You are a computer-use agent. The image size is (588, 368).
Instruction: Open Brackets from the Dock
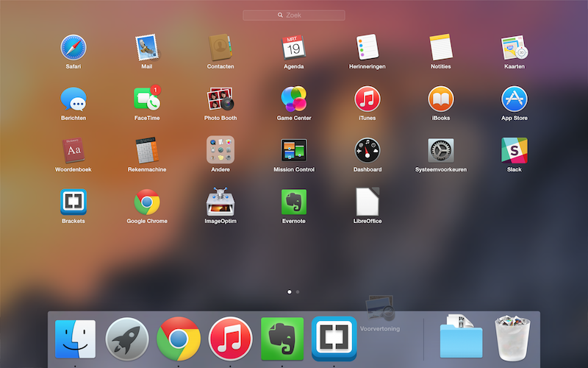[334, 339]
